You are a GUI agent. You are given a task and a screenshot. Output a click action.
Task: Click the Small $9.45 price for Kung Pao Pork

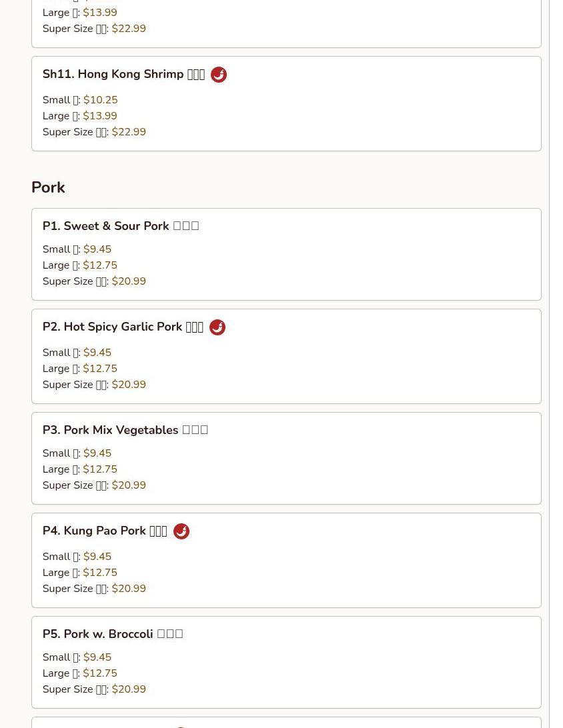(x=97, y=557)
